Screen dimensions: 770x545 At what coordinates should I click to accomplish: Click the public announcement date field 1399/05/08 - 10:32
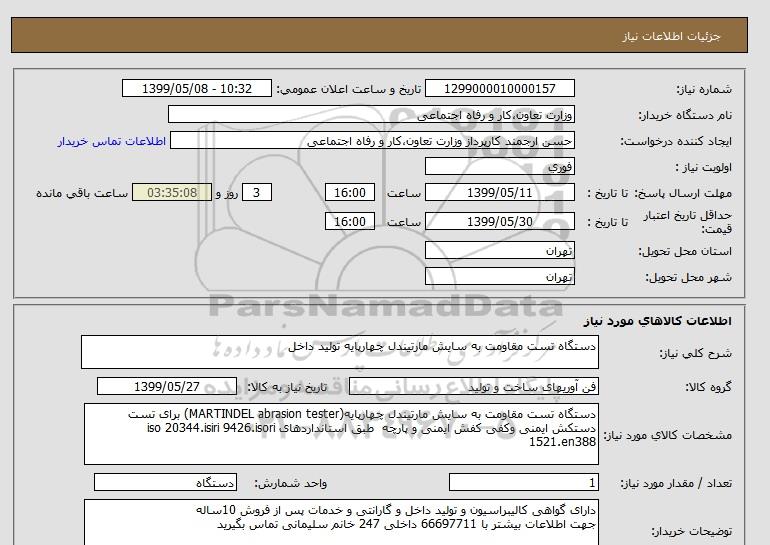tap(197, 89)
